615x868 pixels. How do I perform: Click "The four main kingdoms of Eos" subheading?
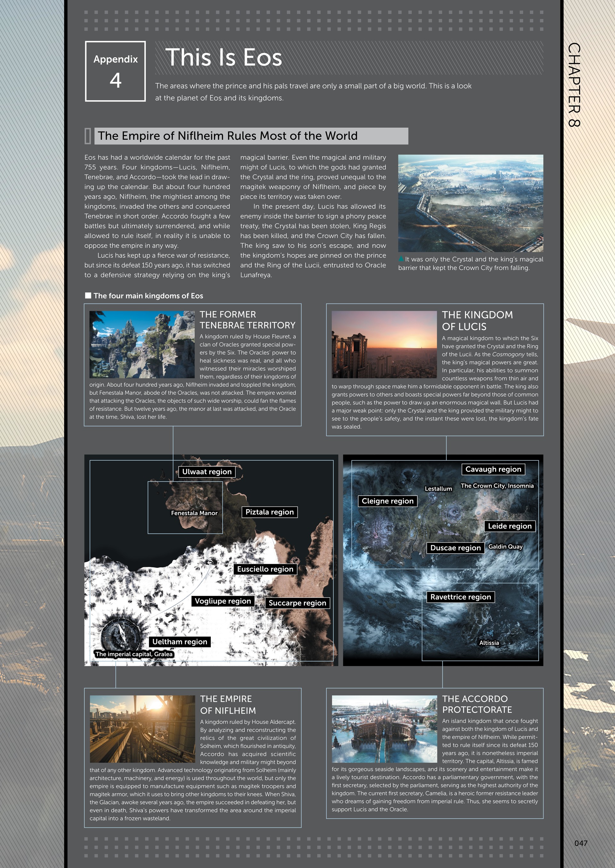coord(148,296)
